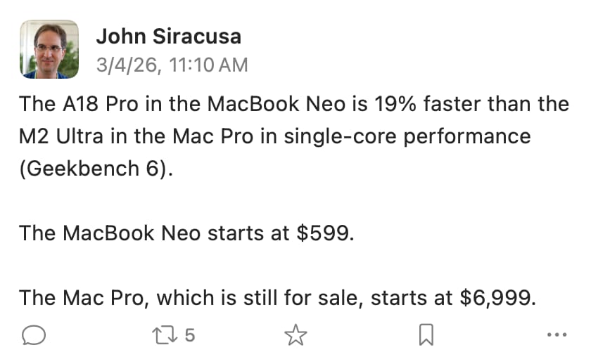This screenshot has height=364, width=591.
Task: Open John Siracusa's avatar photo
Action: click(x=49, y=49)
